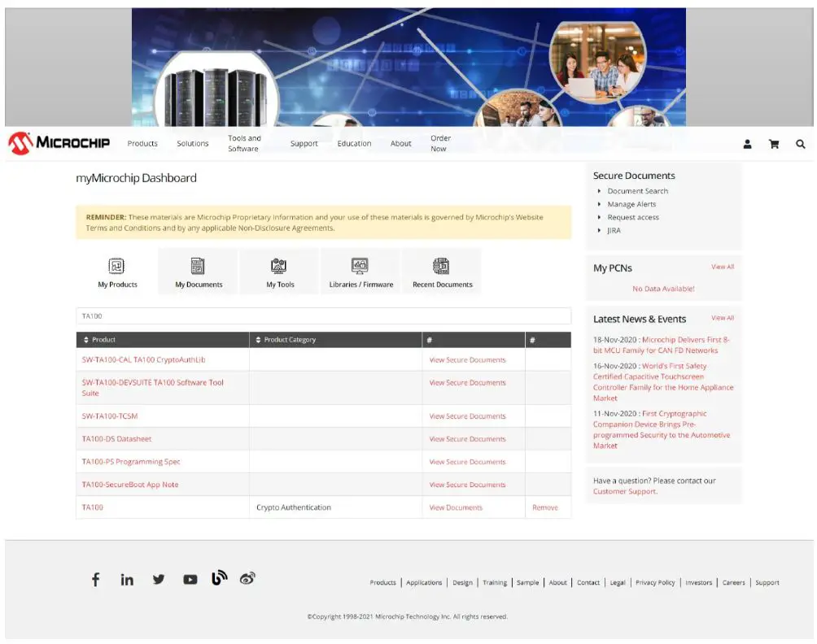
Task: Select the Recent Documents icon
Action: [x=441, y=266]
